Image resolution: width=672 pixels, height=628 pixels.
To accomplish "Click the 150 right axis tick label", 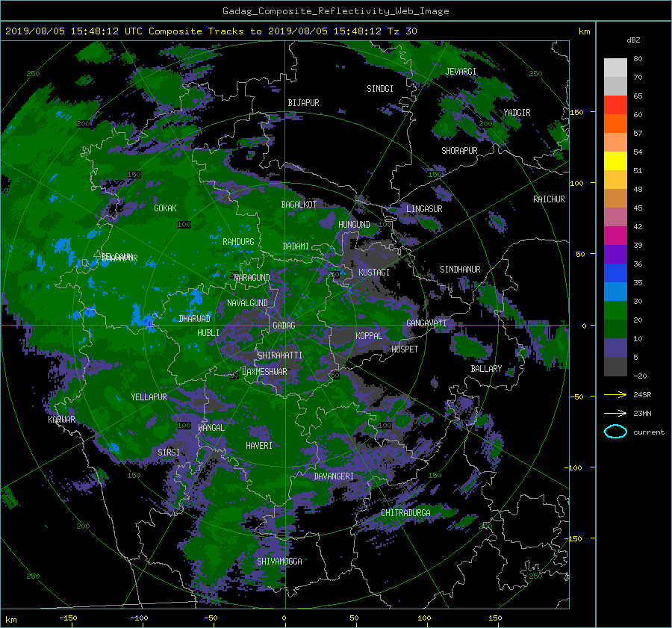I will pyautogui.click(x=576, y=112).
